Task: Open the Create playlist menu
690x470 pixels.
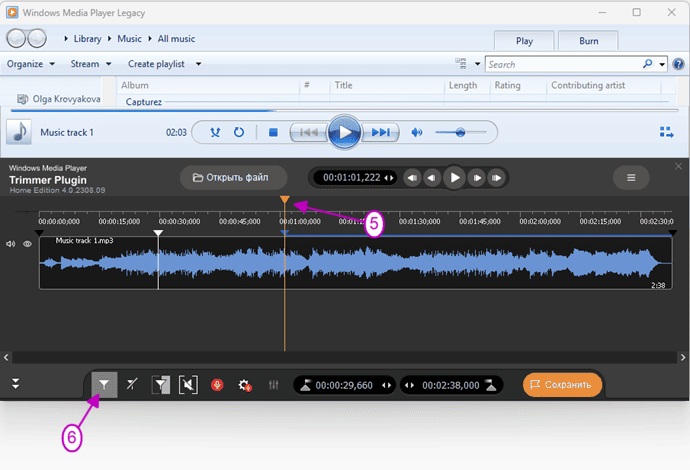Action: pos(156,64)
